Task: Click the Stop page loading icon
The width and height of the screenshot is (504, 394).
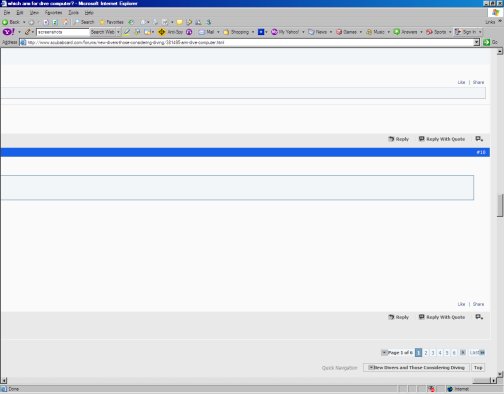Action: 46,22
